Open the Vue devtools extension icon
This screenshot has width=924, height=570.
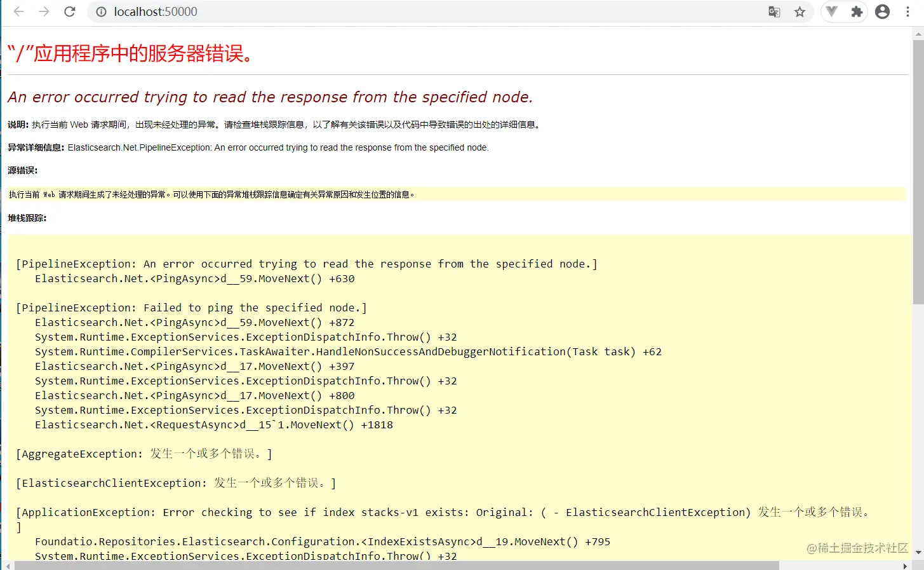[x=831, y=11]
